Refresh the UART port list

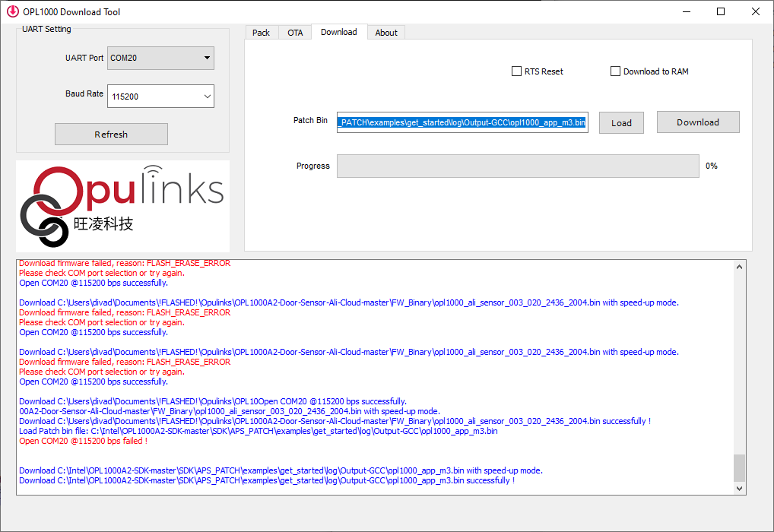(111, 135)
